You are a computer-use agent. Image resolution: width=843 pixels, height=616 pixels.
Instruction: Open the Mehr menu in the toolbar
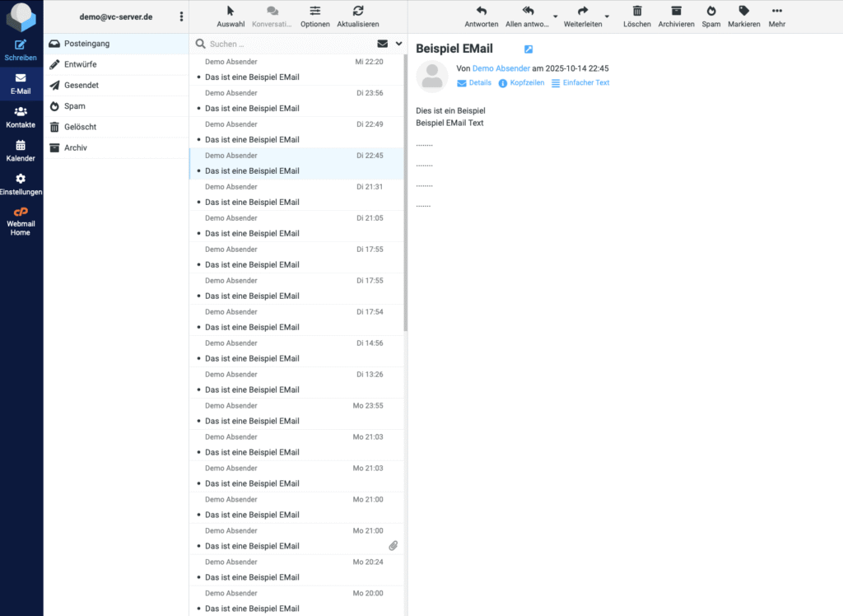(776, 13)
